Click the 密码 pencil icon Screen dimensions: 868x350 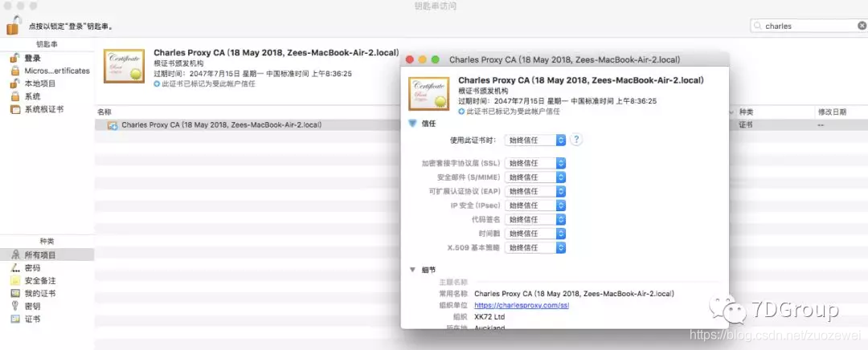(x=15, y=267)
